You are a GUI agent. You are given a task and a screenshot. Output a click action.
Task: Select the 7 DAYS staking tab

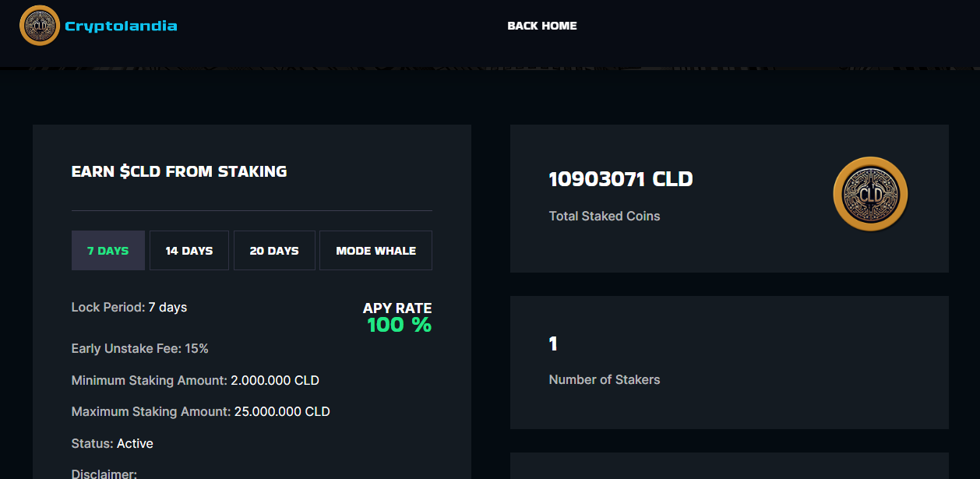108,251
